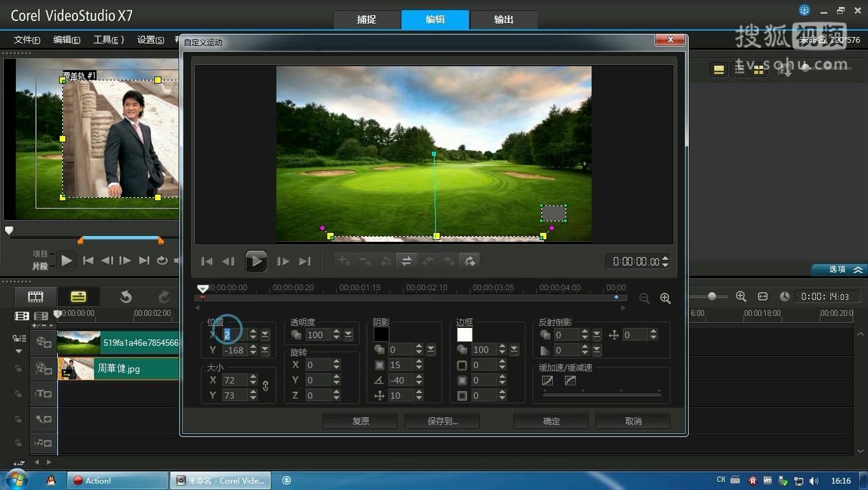868x490 pixels.
Task: Select the ease in curve icon
Action: [547, 381]
